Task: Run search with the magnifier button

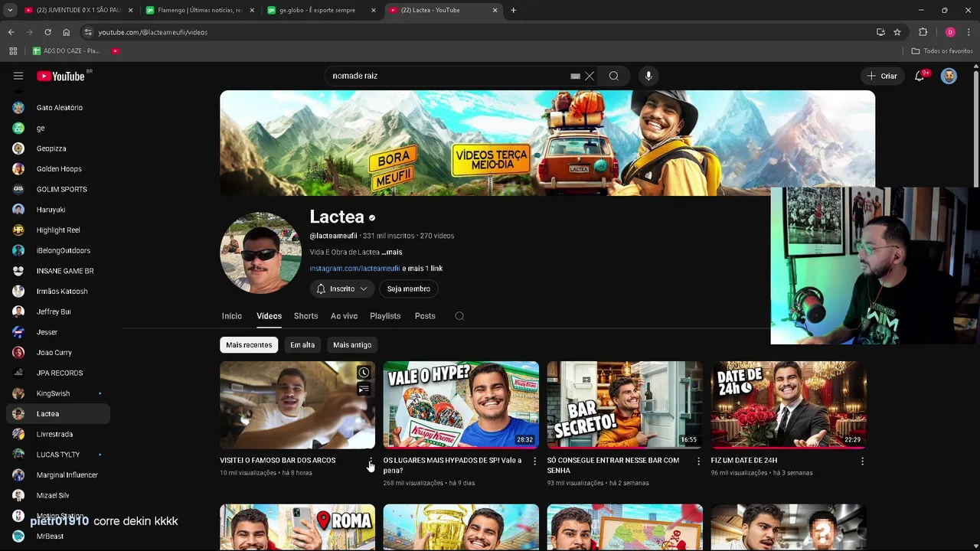Action: click(613, 76)
